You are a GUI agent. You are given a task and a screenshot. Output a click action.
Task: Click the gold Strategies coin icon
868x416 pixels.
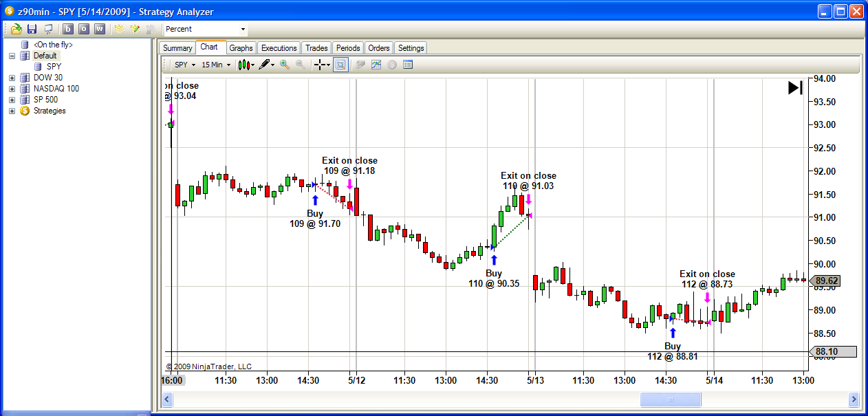click(25, 111)
